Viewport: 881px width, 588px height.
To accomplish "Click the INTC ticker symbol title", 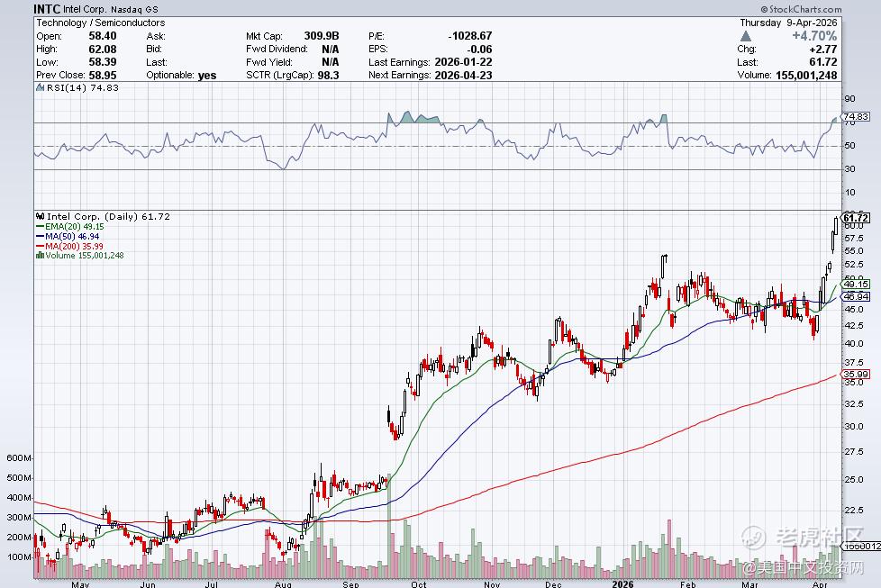I will (x=47, y=8).
